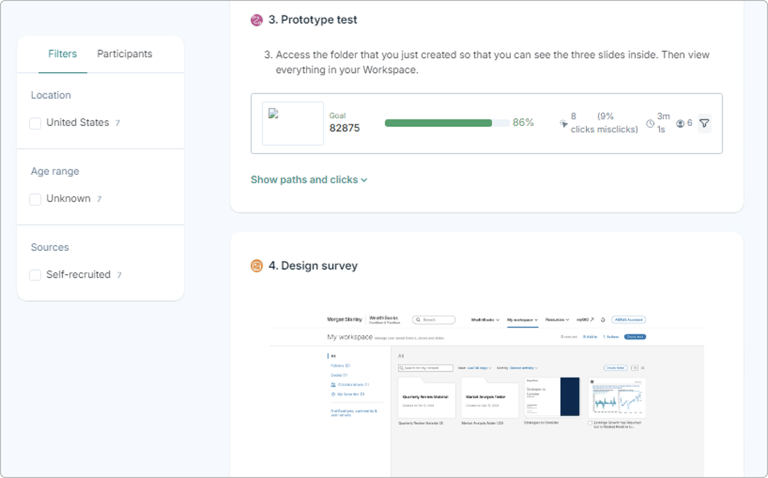Image resolution: width=768 pixels, height=478 pixels.
Task: Click the orange Design survey section icon
Action: [257, 266]
